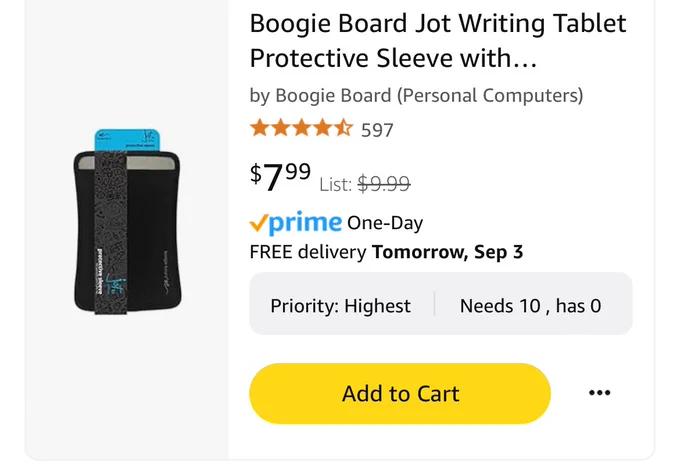This screenshot has width=680, height=463.
Task: Click the One-Day shipping label
Action: [x=385, y=223]
